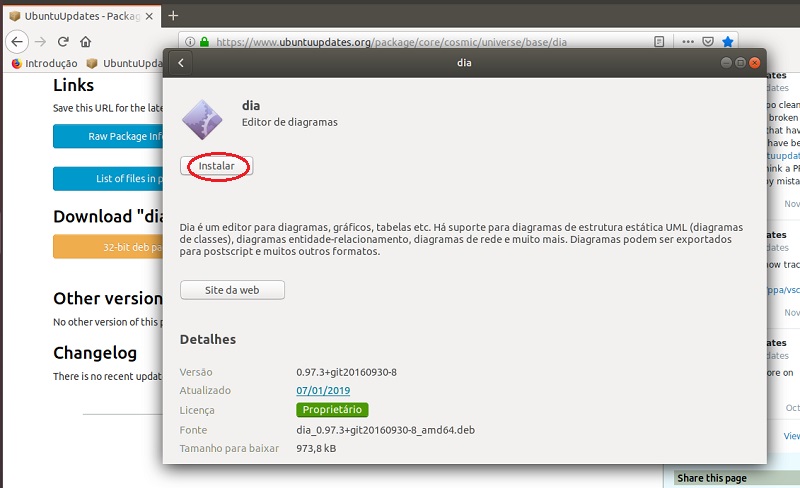Minimize the dia software window
The image size is (800, 488).
point(726,63)
